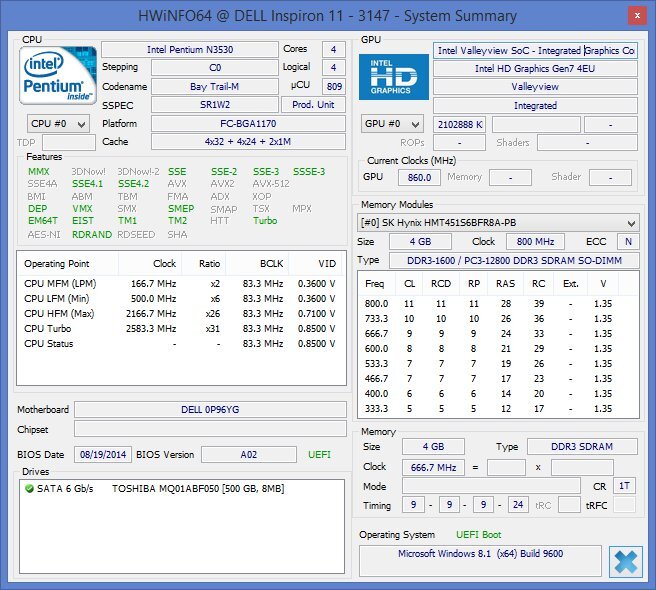The height and width of the screenshot is (590, 656).
Task: Click the green UEFI label beside BIOS Version
Action: (x=319, y=455)
